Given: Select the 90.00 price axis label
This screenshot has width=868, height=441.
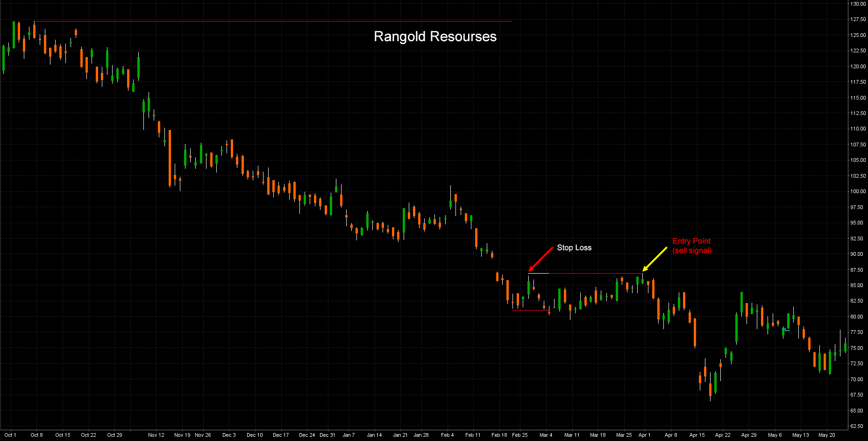Looking at the screenshot, I should tap(858, 254).
